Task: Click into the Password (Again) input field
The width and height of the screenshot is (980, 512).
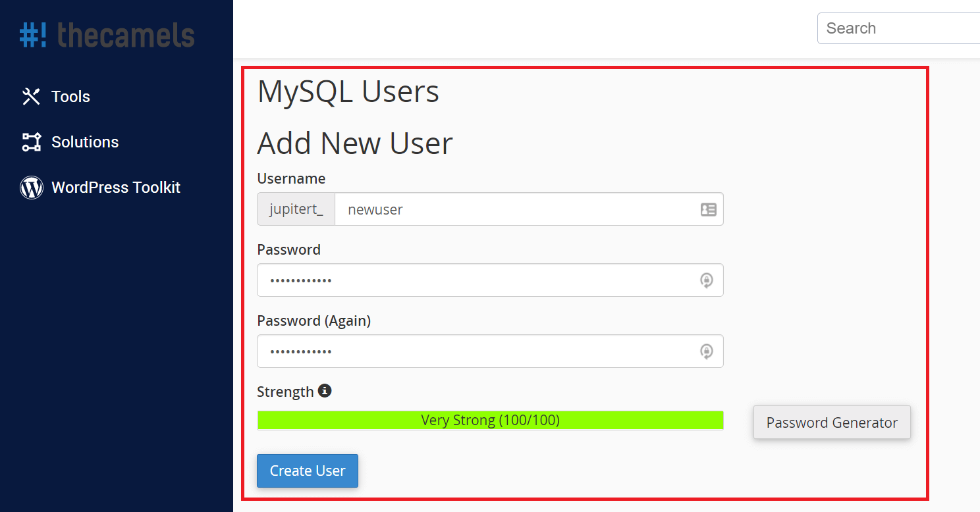Action: pos(490,351)
